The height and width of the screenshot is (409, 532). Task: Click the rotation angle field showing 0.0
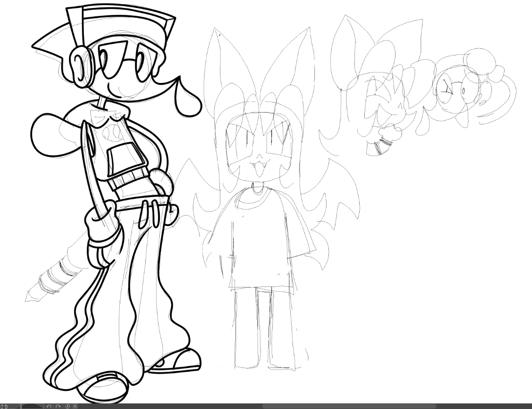4,406
